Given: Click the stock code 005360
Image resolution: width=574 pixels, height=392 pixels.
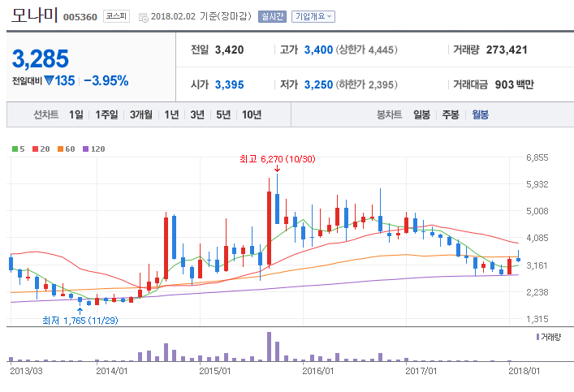Looking at the screenshot, I should click(80, 17).
